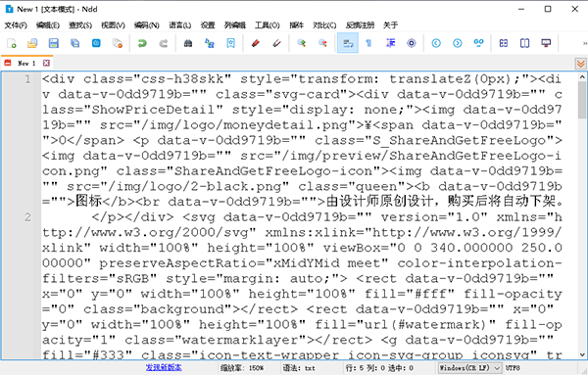Image resolution: width=588 pixels, height=375 pixels.
Task: Select the New 1 document tab
Action: tap(26, 63)
